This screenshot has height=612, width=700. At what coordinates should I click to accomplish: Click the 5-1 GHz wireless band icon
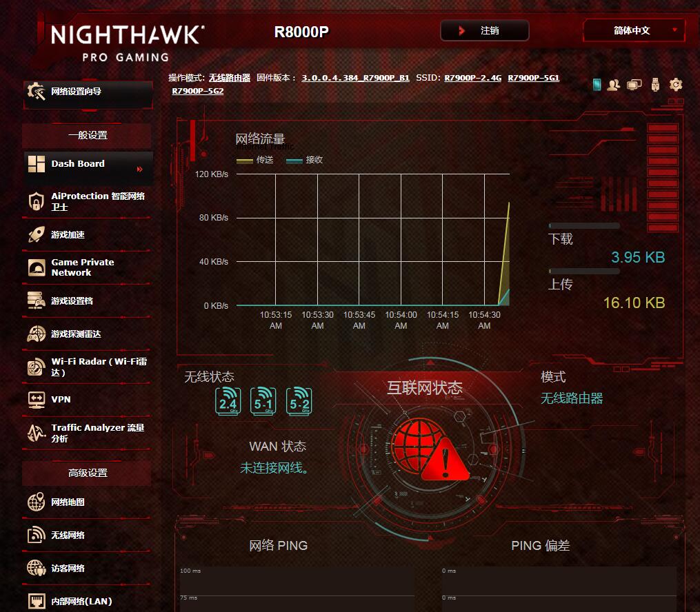click(263, 401)
